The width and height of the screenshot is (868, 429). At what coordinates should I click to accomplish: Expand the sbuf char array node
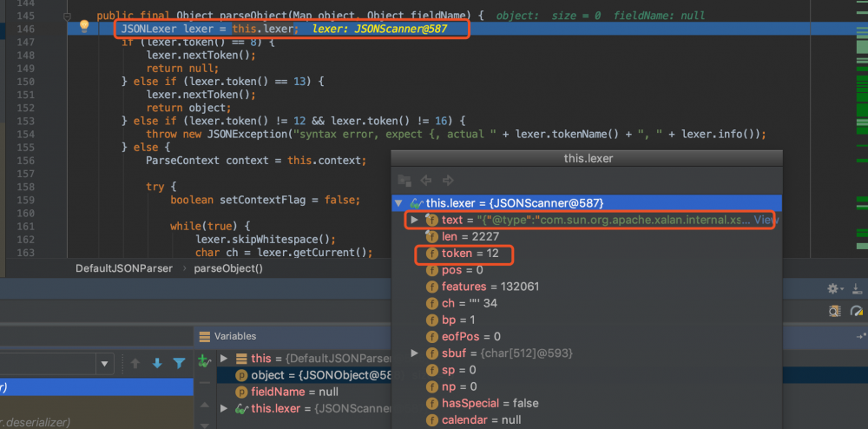pos(414,353)
